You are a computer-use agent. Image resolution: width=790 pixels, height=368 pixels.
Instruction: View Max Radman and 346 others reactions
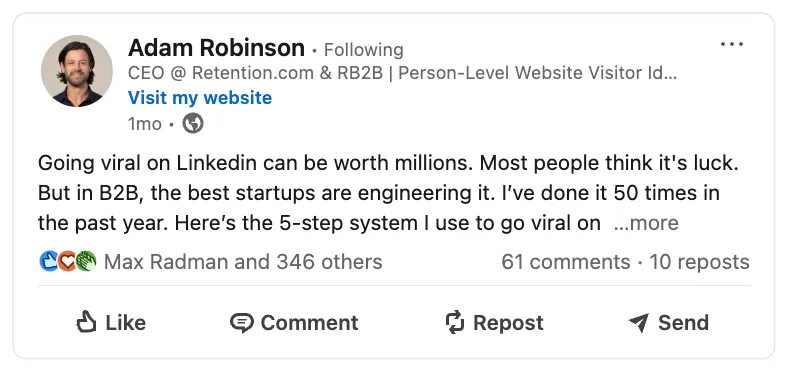243,262
